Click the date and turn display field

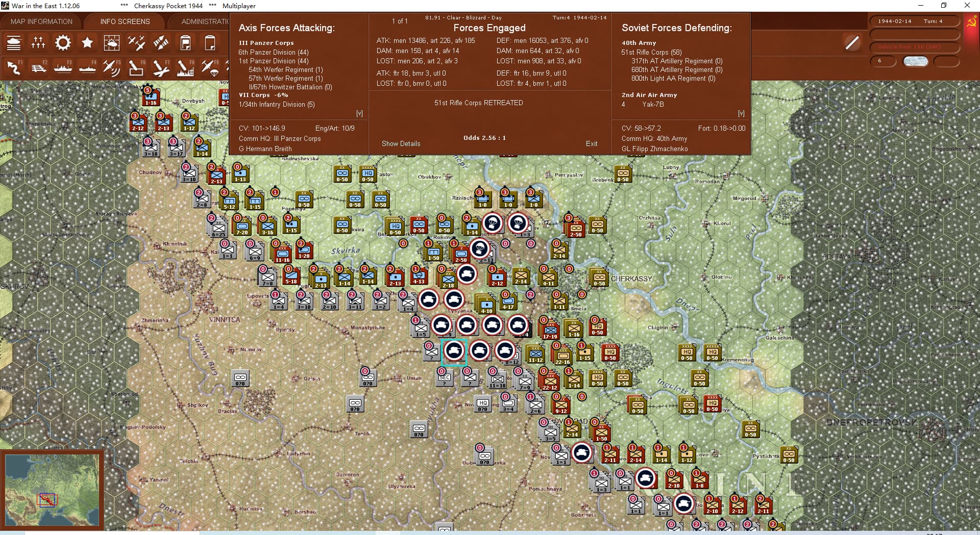[915, 21]
